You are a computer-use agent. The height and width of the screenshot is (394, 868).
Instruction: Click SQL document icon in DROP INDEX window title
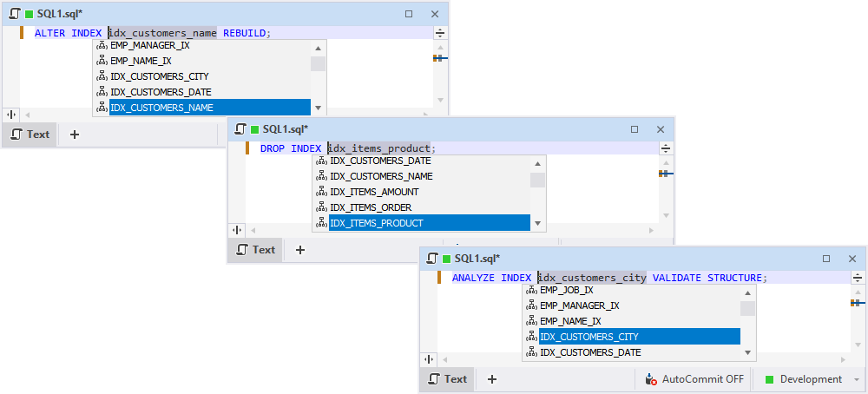tap(240, 129)
